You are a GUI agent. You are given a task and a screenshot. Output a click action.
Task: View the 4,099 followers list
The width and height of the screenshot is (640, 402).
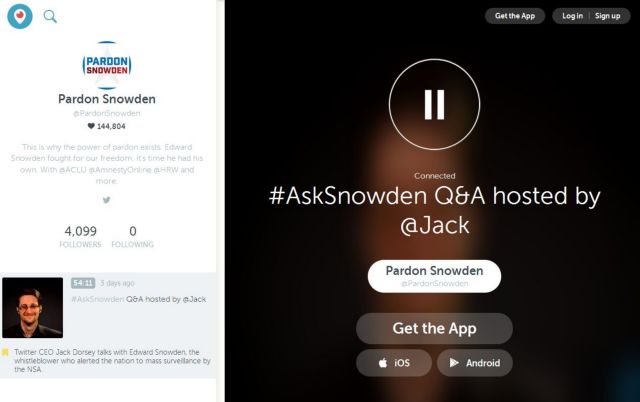point(80,237)
